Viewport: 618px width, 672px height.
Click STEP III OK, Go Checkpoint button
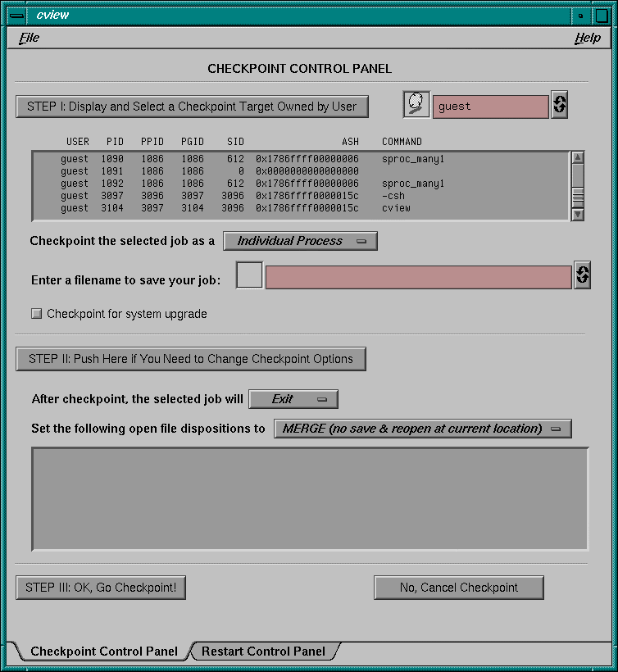point(101,588)
